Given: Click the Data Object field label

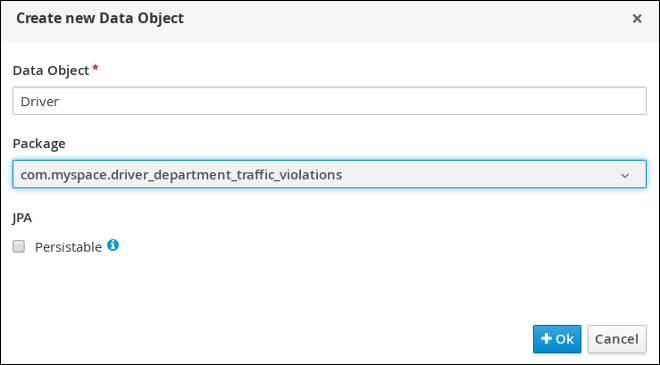Looking at the screenshot, I should (51, 70).
